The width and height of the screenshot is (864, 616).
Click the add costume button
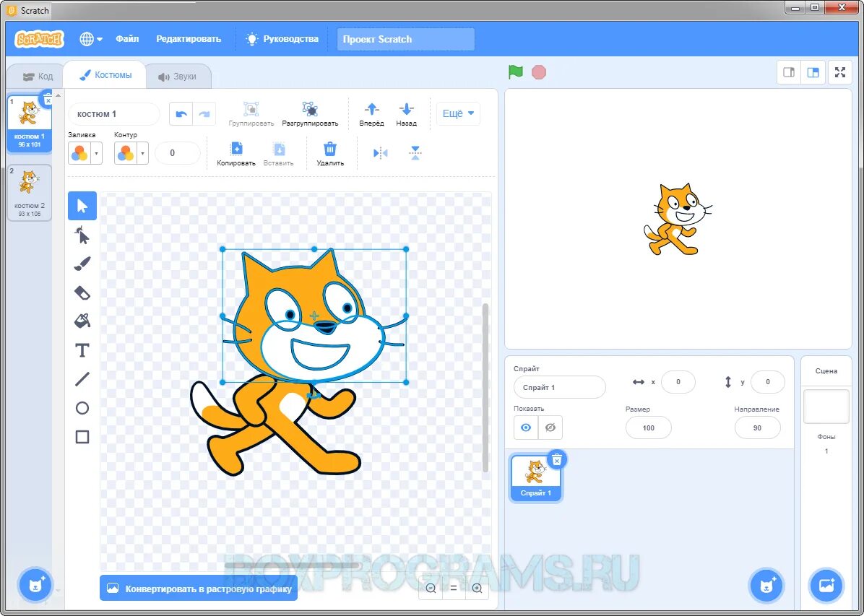(35, 585)
